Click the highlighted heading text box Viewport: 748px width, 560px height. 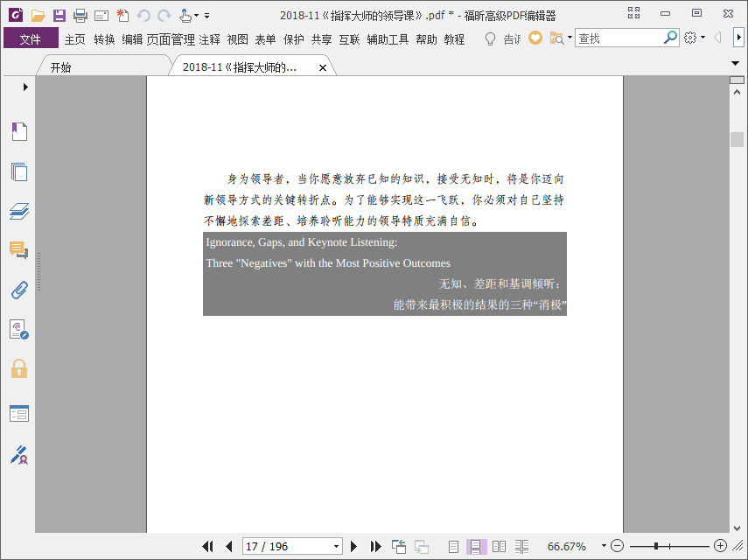point(384,274)
